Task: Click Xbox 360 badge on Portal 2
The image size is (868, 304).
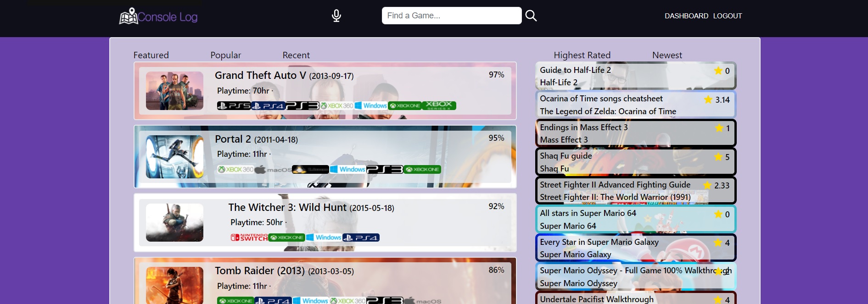Action: click(235, 170)
